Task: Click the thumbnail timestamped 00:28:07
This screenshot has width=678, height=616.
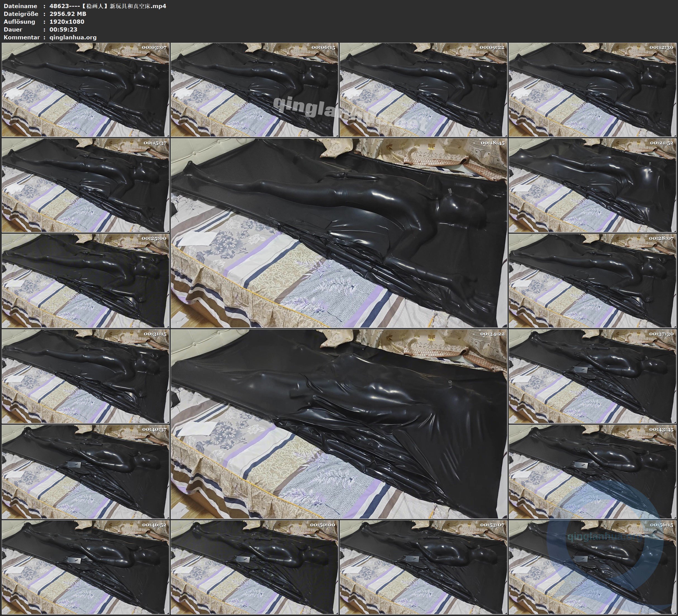Action: [x=593, y=281]
